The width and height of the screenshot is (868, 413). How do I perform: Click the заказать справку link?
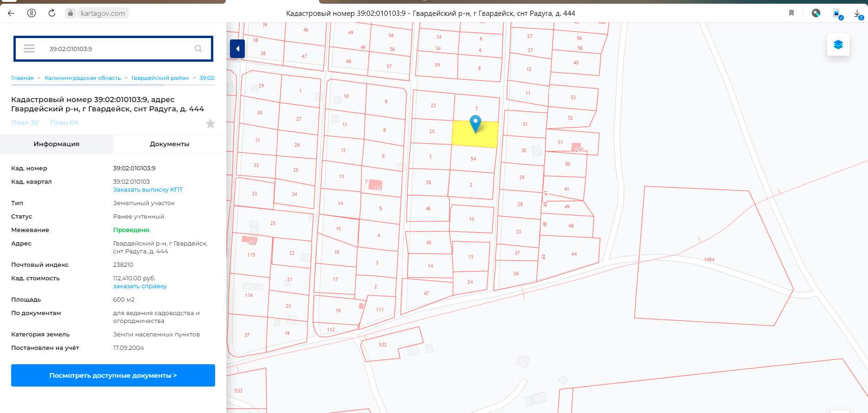[x=140, y=286]
